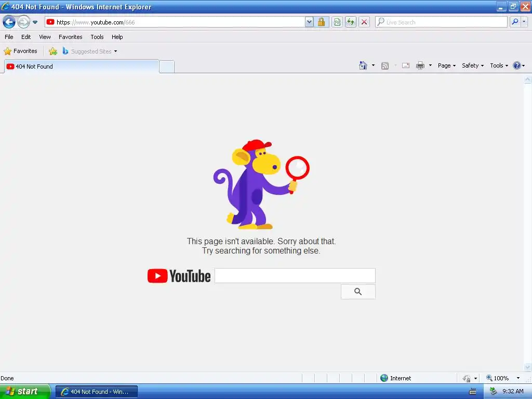Open the Page command menu
Screen dimensions: 532x399
coord(446,65)
